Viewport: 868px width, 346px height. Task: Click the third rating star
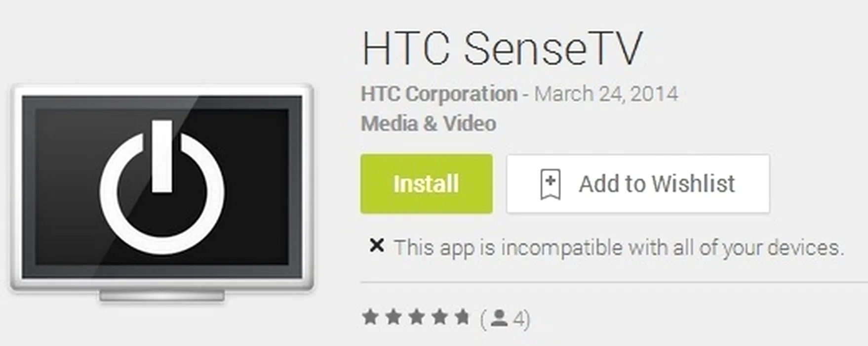click(x=416, y=317)
